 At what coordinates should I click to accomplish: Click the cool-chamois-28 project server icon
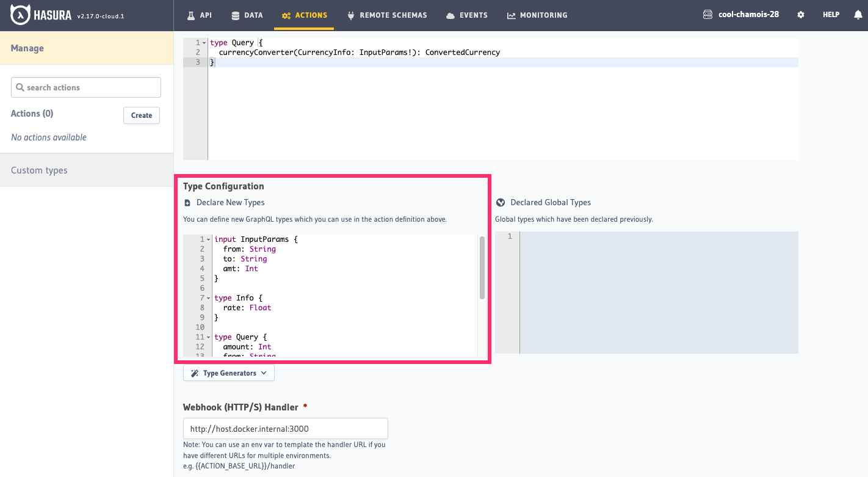708,15
